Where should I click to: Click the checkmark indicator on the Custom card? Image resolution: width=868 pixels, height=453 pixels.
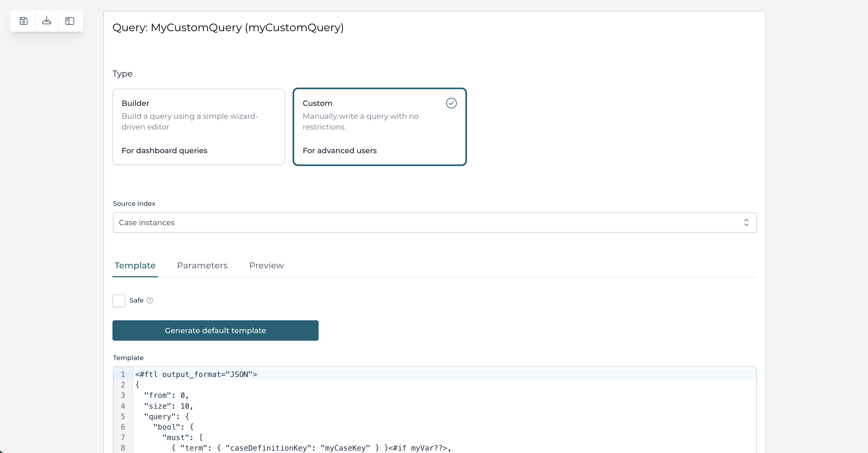(451, 103)
